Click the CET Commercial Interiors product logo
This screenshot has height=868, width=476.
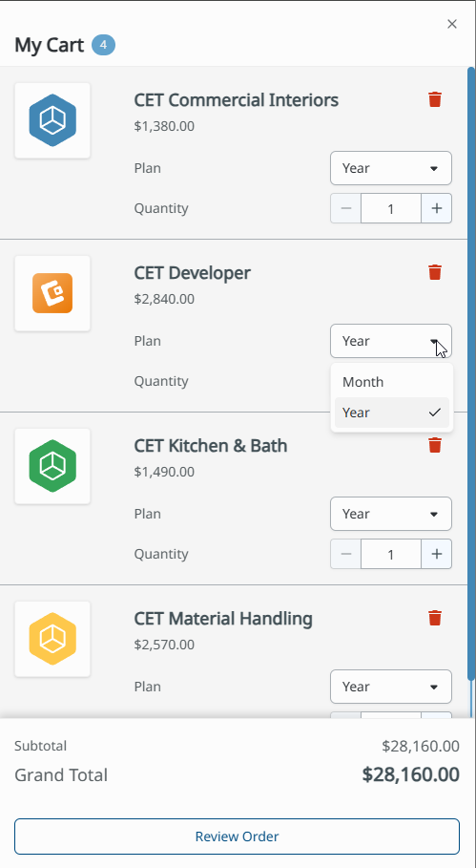click(52, 120)
